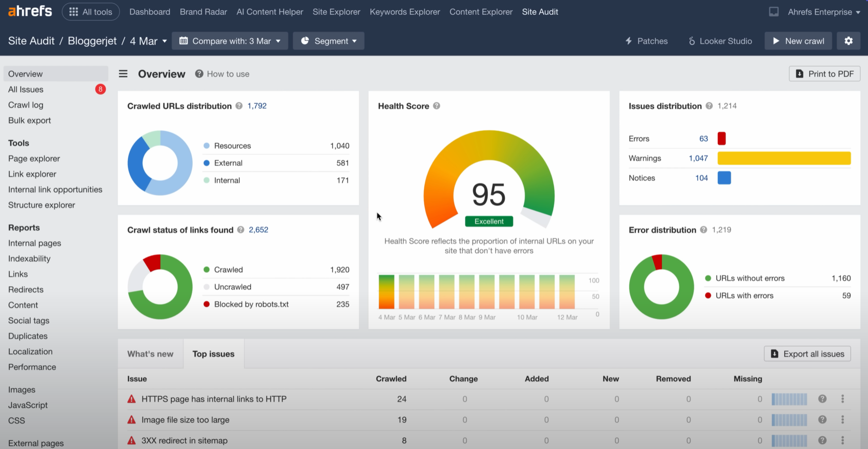The image size is (868, 449).
Task: Expand the Compare with: 3 Mar dropdown
Action: click(230, 41)
